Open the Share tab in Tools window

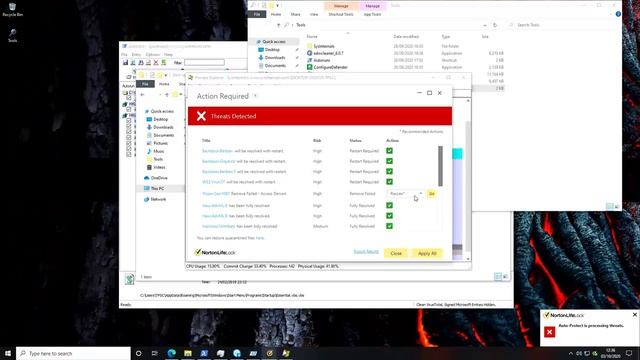point(296,14)
